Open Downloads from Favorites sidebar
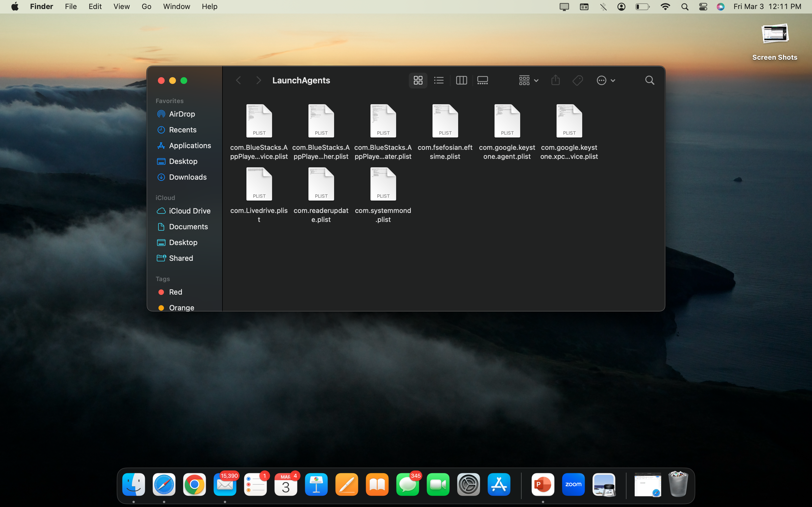 click(x=187, y=177)
